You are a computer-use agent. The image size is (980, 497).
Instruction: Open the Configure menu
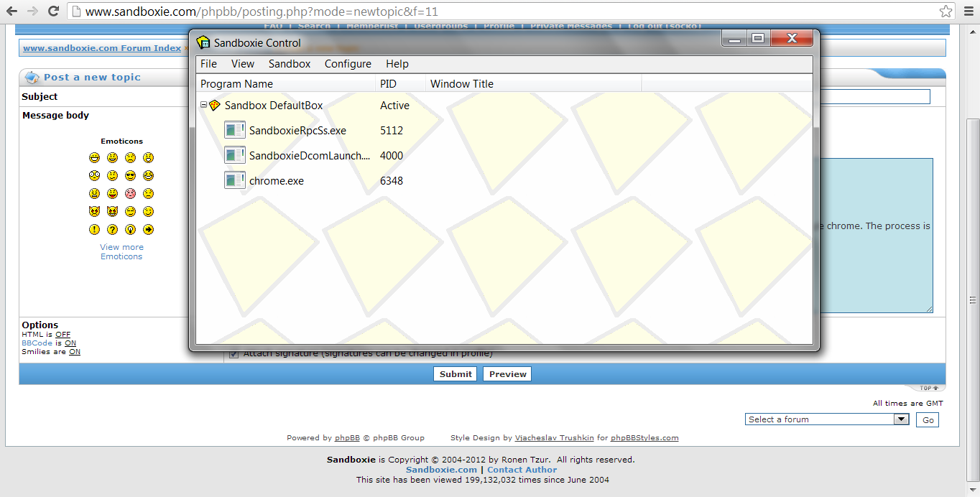(x=348, y=64)
